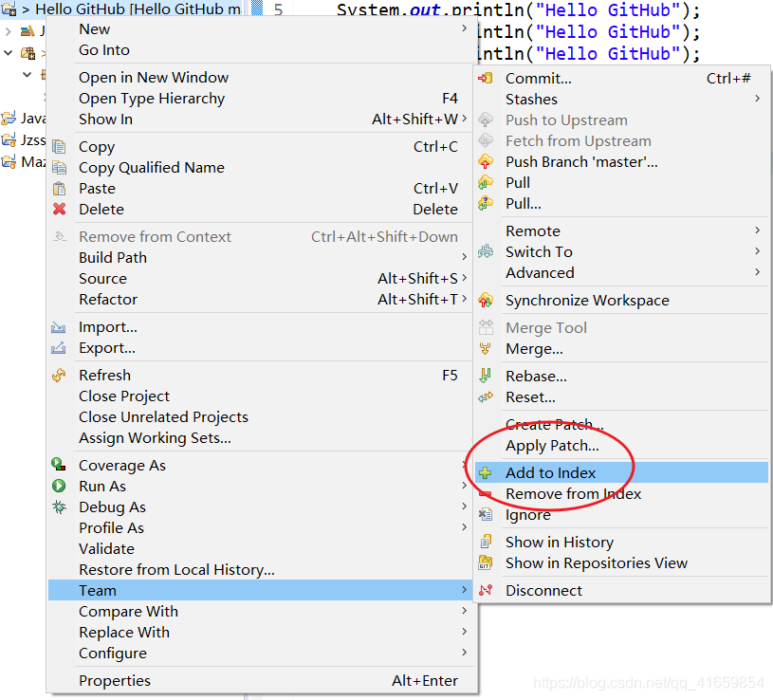The width and height of the screenshot is (773, 700).
Task: Click the Import... icon
Action: pos(59,327)
